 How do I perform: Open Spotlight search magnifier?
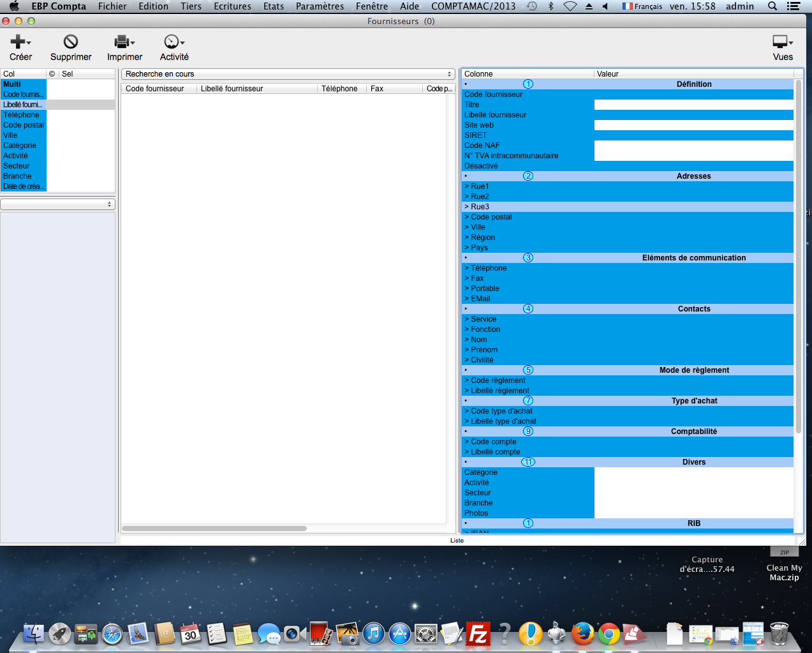click(772, 6)
